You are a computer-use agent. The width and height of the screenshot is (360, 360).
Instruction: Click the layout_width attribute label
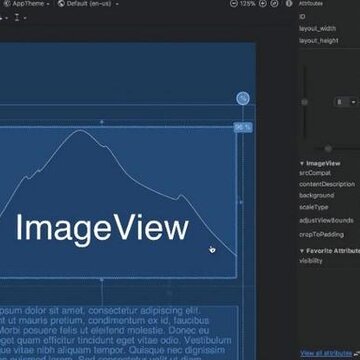click(317, 29)
